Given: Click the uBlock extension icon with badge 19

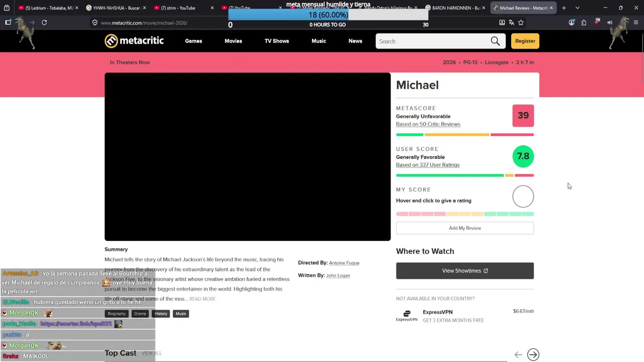Looking at the screenshot, I should [x=597, y=23].
